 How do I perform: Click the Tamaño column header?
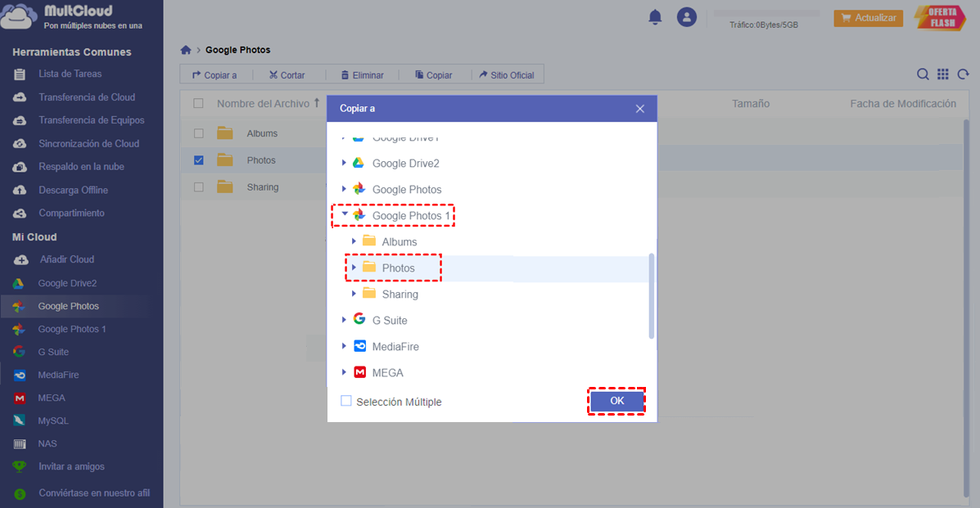(x=751, y=104)
